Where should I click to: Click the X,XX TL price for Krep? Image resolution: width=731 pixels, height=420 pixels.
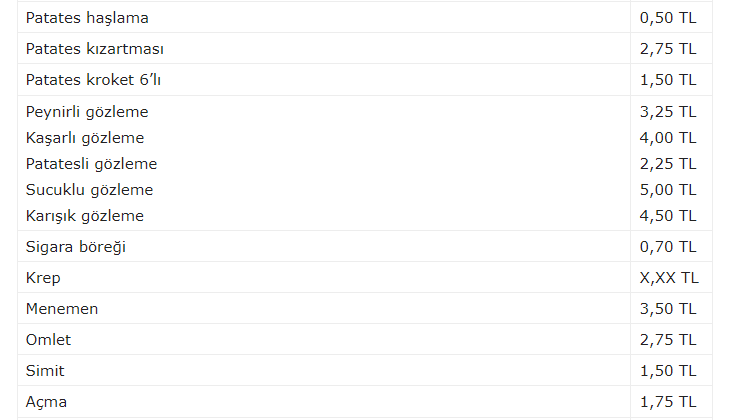669,278
